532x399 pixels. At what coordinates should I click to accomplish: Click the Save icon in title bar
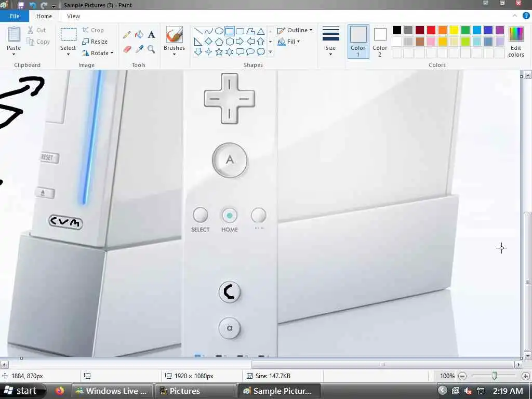[21, 5]
